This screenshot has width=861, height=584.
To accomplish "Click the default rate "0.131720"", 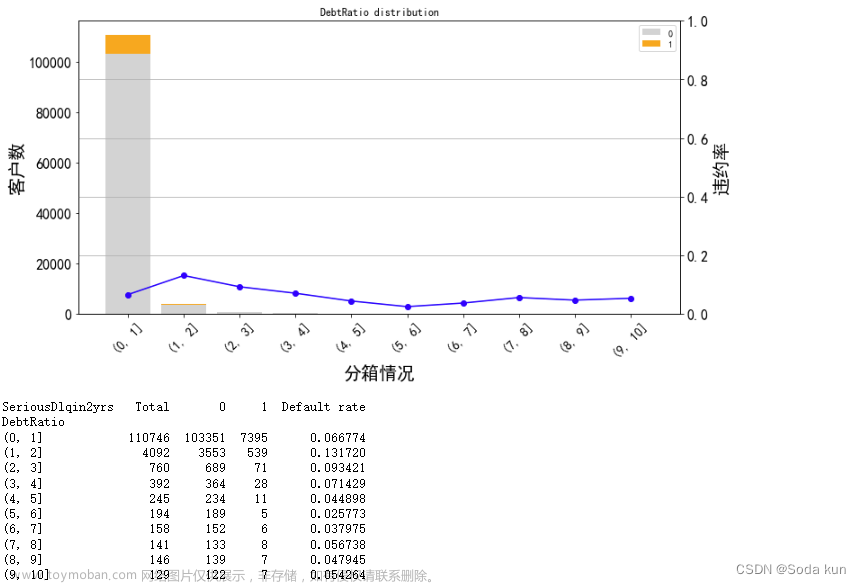I will tap(338, 453).
